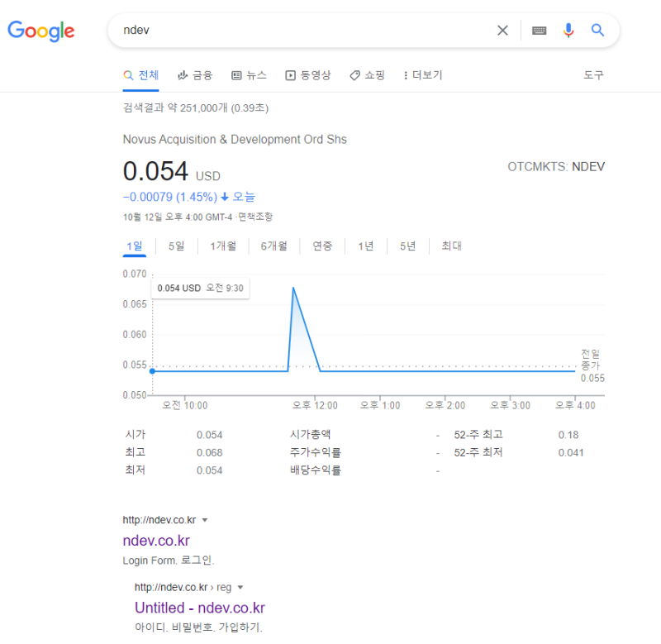Screen dimensions: 661x644
Task: Open the on-screen keyboard input tool
Action: (540, 31)
